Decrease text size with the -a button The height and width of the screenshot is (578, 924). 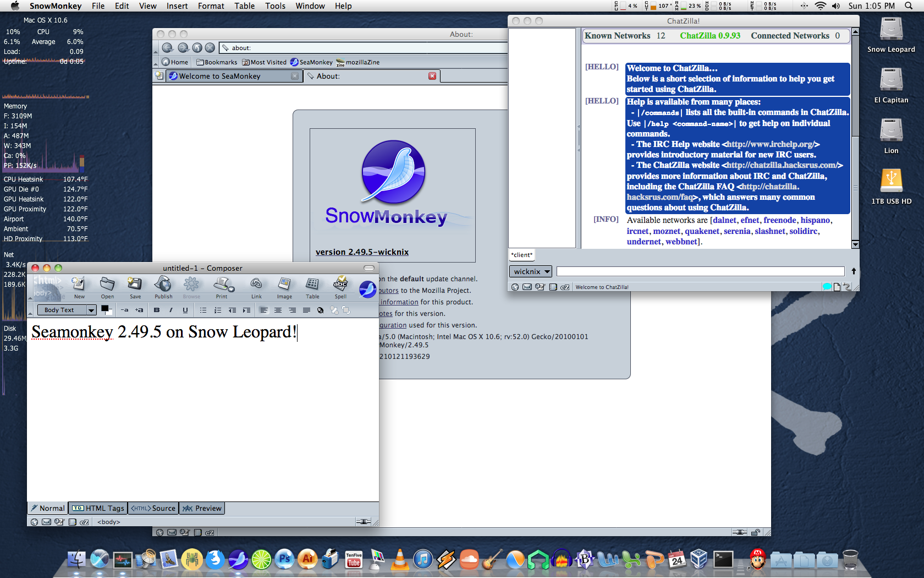(x=125, y=310)
